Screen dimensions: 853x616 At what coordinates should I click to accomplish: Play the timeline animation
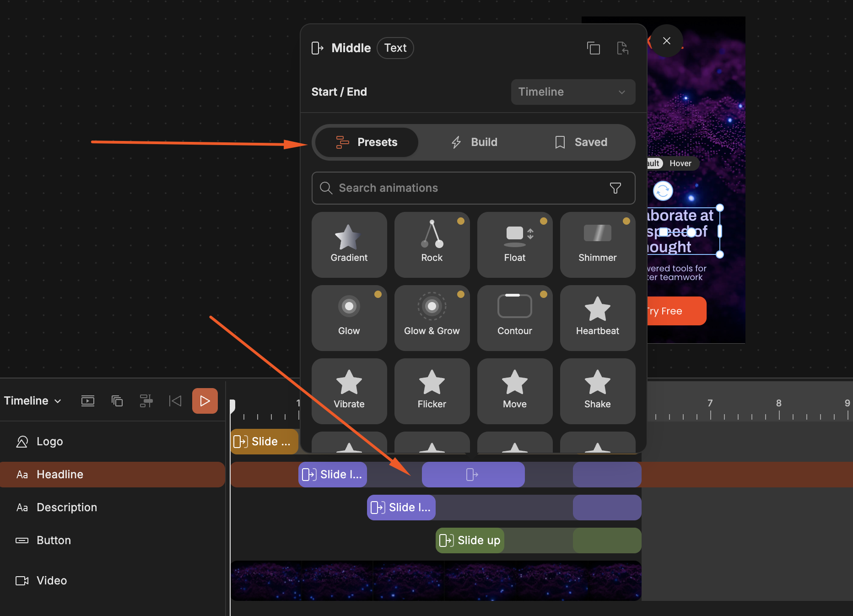click(205, 401)
